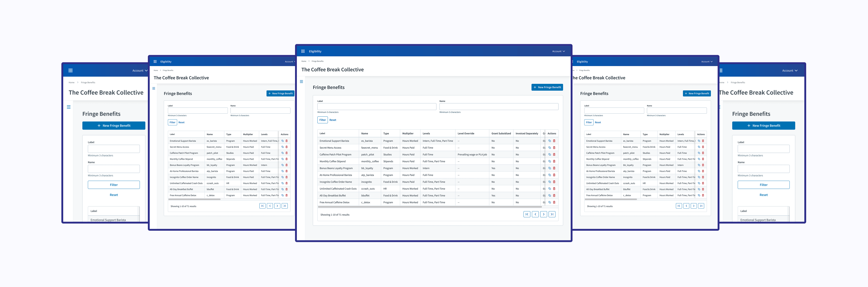Duplicate the Bonus Beans Loyalty Program row in center table

click(550, 168)
